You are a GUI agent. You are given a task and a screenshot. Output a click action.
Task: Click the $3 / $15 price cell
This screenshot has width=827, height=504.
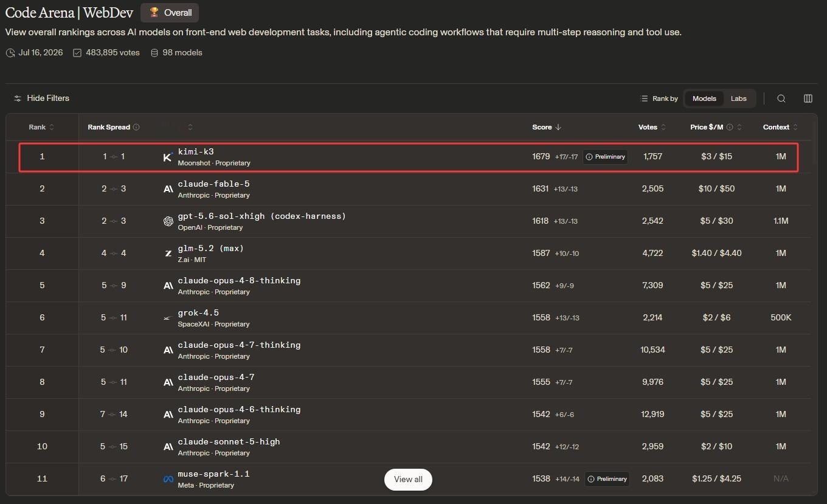click(716, 156)
